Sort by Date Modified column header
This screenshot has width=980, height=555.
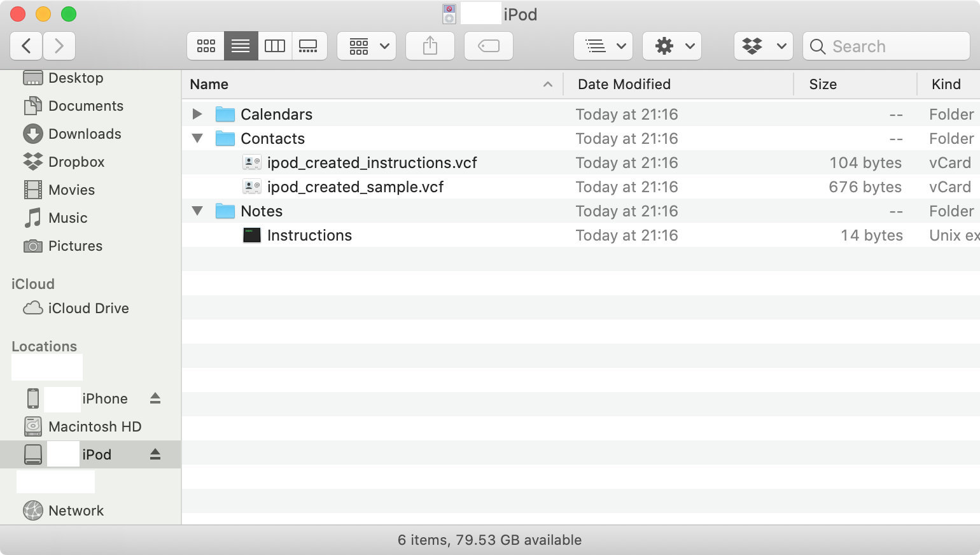(x=678, y=84)
